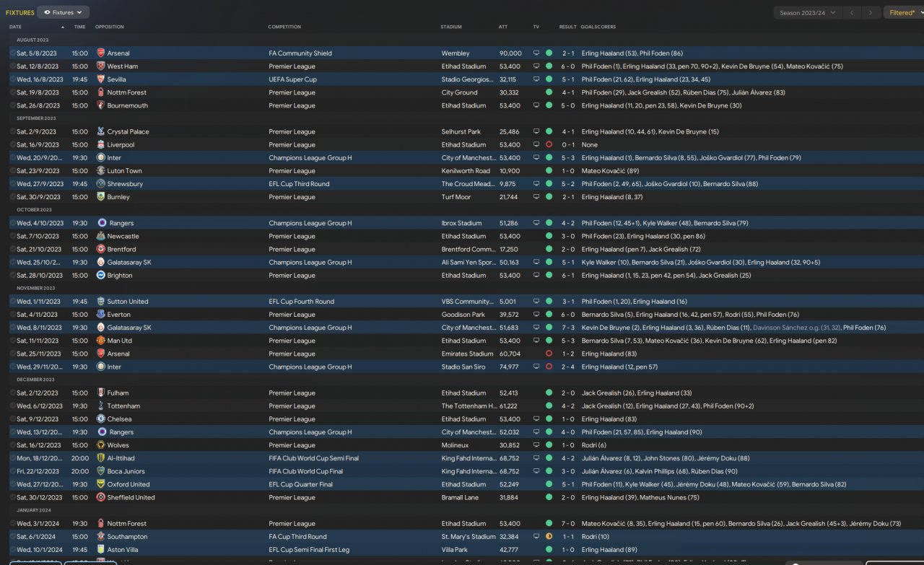Viewport: 924px width, 565px height.
Task: Click the Al-Ittihad club badge
Action: tap(100, 458)
